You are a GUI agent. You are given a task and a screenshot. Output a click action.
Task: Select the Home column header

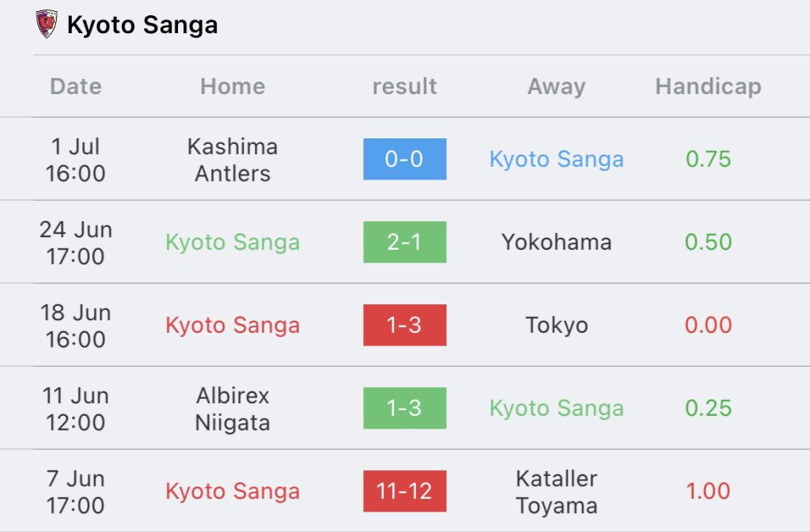point(233,86)
